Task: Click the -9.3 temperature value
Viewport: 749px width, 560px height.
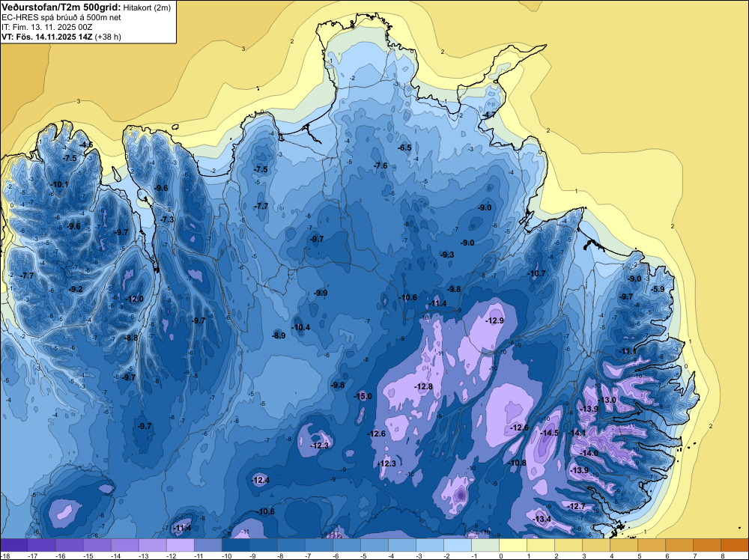Action: coord(446,255)
